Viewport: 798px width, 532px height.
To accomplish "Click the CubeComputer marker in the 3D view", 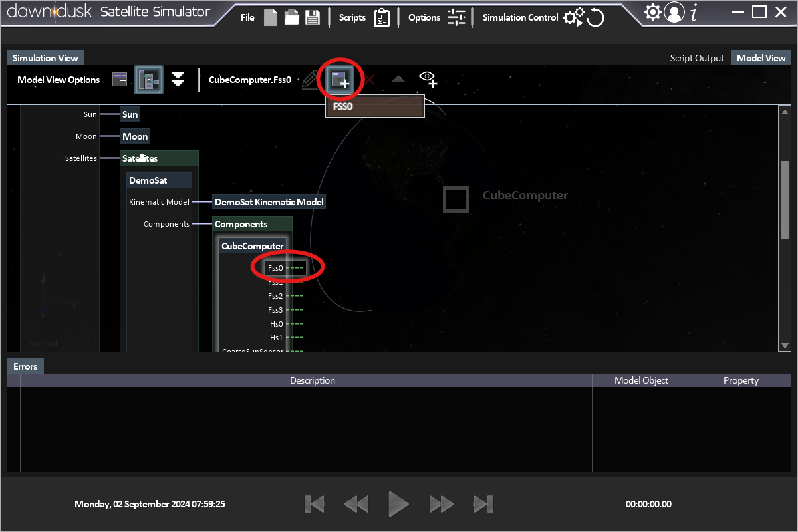I will (456, 199).
